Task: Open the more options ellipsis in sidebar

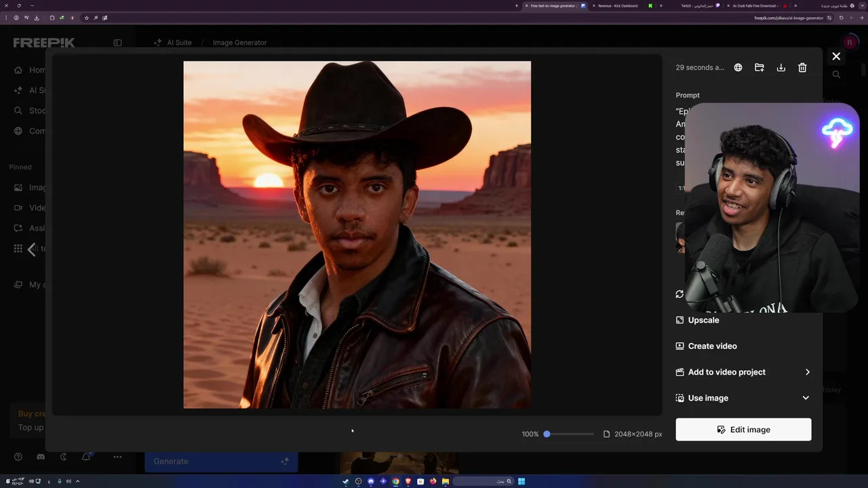Action: pos(117,457)
